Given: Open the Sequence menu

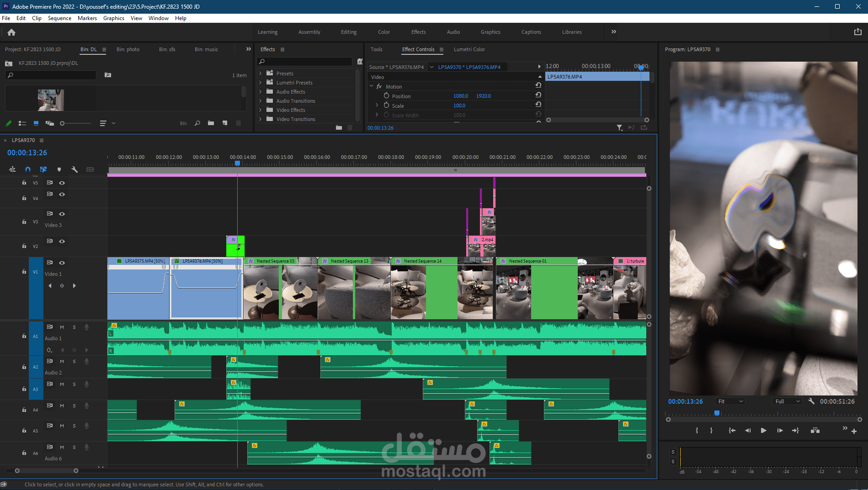Looking at the screenshot, I should [59, 18].
